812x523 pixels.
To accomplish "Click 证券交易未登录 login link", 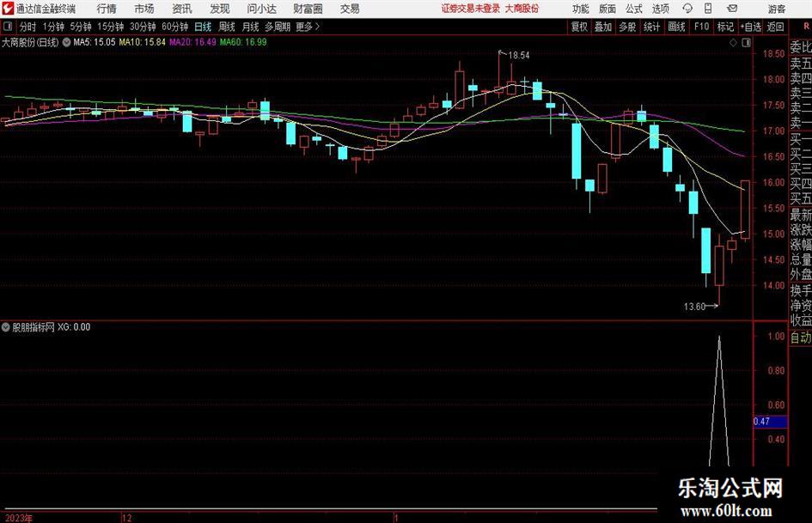I will (471, 9).
